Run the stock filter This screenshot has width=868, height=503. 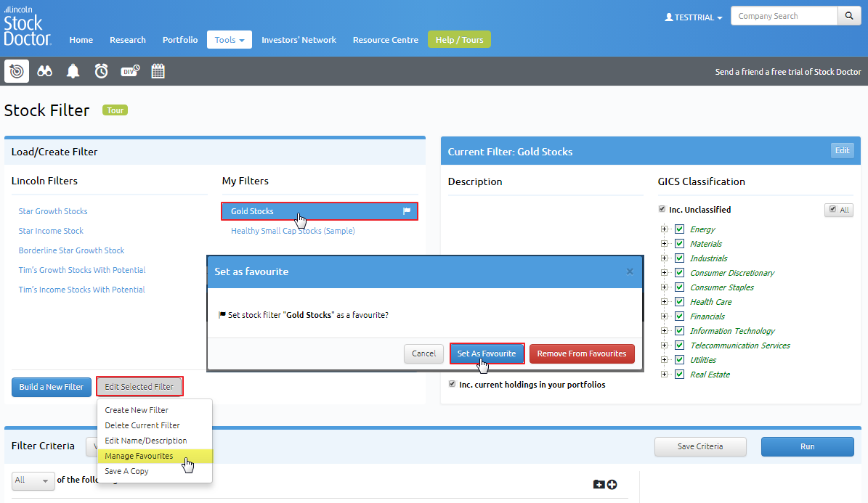(x=807, y=446)
